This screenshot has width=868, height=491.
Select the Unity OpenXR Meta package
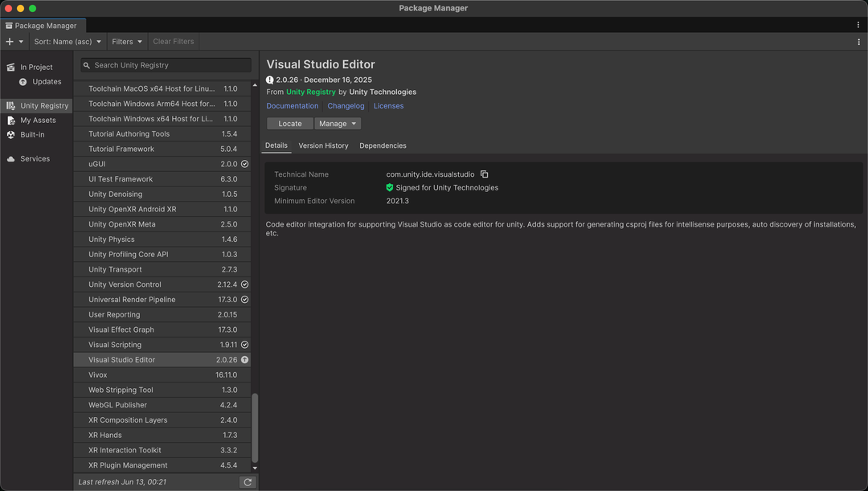click(162, 224)
